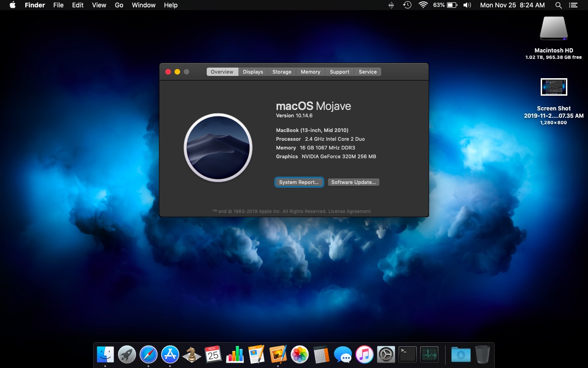Switch to the Storage tab
The height and width of the screenshot is (368, 588).
click(x=282, y=72)
